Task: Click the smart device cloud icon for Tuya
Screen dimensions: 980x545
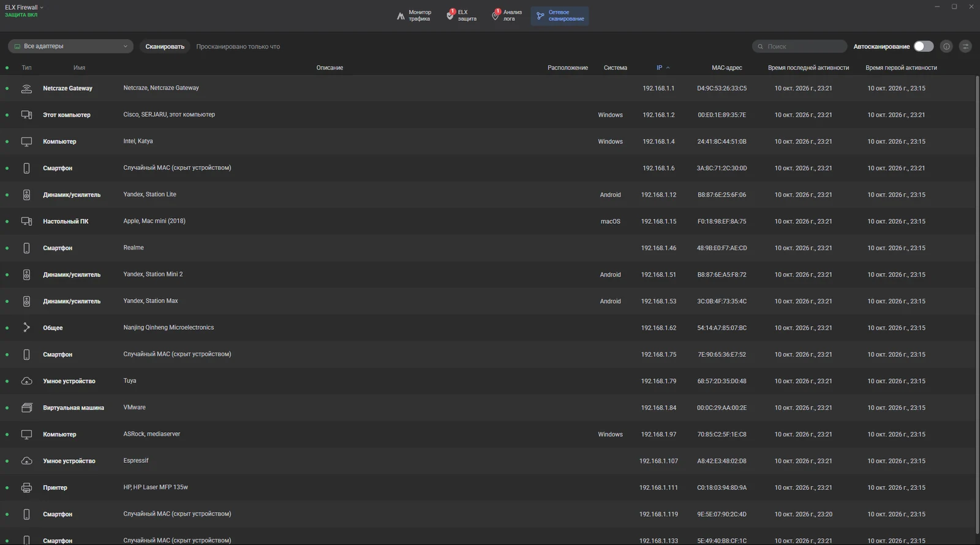Action: (x=26, y=381)
